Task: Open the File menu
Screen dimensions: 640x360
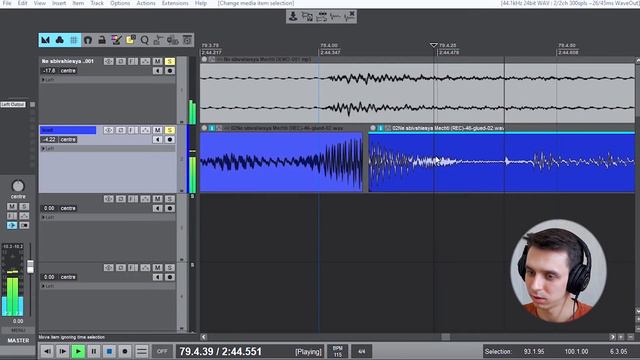Action: coord(7,3)
